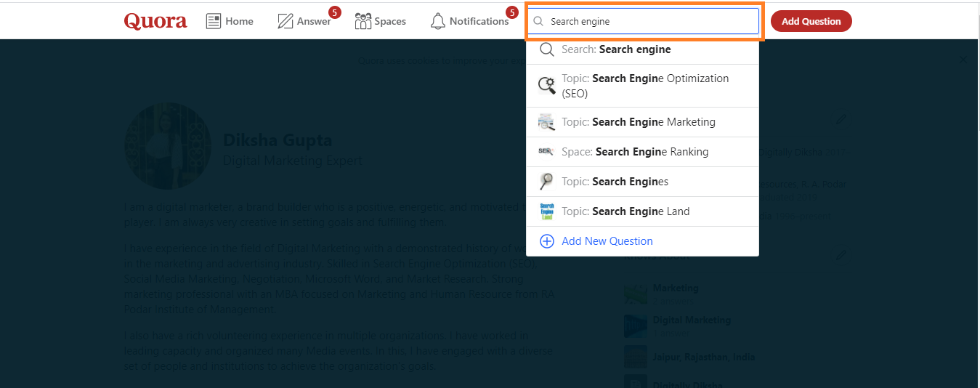Click magnifier icon beside Search: Search engine
The width and height of the screenshot is (980, 388).
point(547,49)
